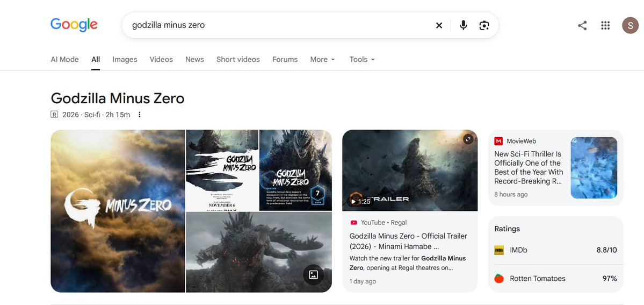Switch to the Videos tab
The width and height of the screenshot is (644, 305).
[x=161, y=59]
